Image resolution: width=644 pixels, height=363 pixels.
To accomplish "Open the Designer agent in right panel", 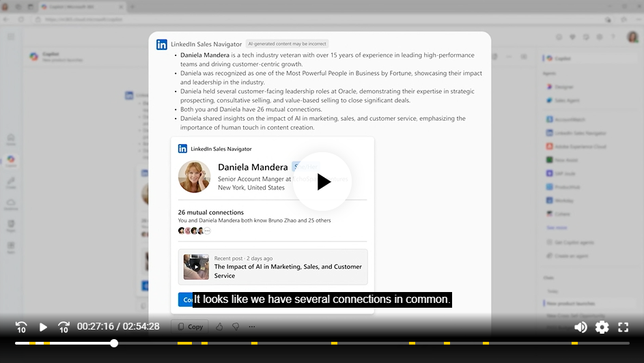I will tap(560, 87).
